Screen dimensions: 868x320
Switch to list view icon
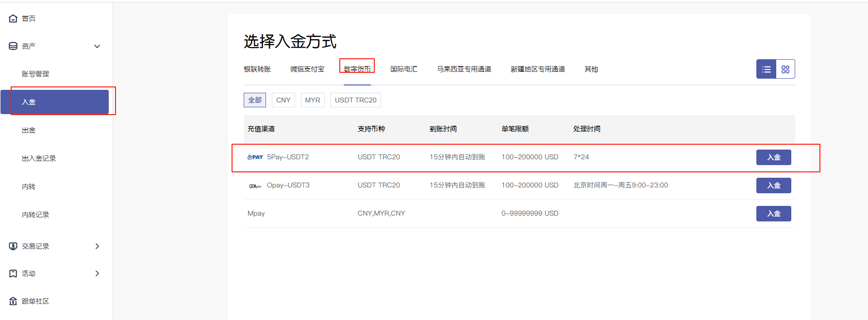coord(767,69)
